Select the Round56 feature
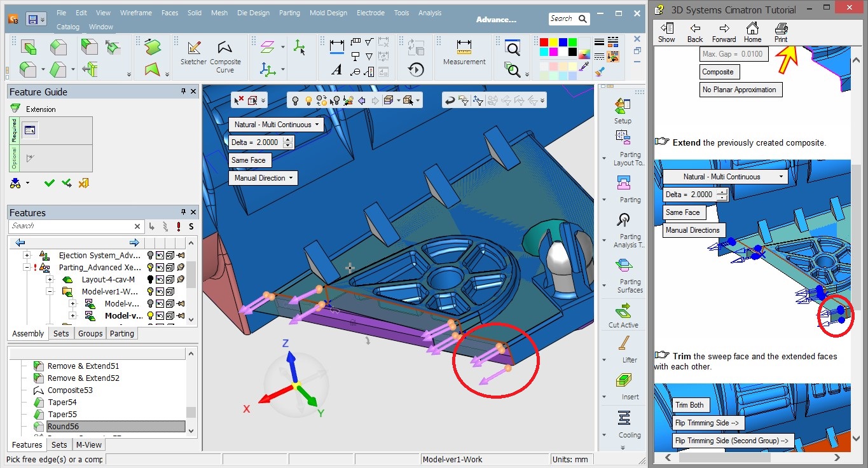The image size is (868, 468). [x=116, y=426]
